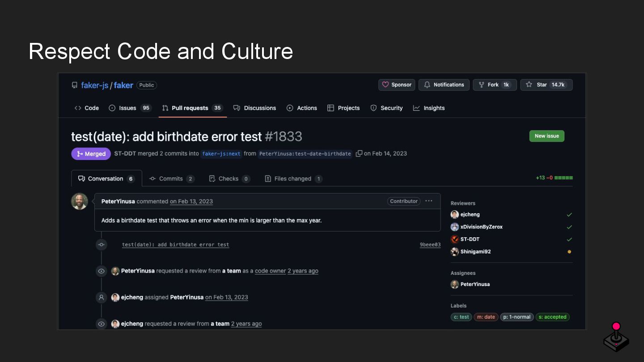Click '2 years ago' on ejcheng review request
Image resolution: width=644 pixels, height=362 pixels.
click(x=246, y=324)
